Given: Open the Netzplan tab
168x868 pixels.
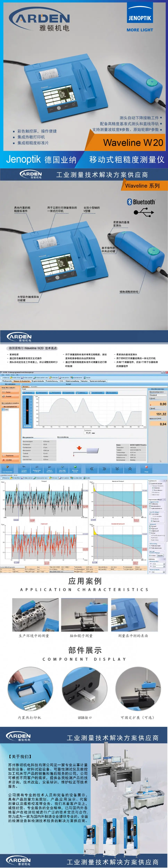Looking at the screenshot, I should tap(85, 381).
